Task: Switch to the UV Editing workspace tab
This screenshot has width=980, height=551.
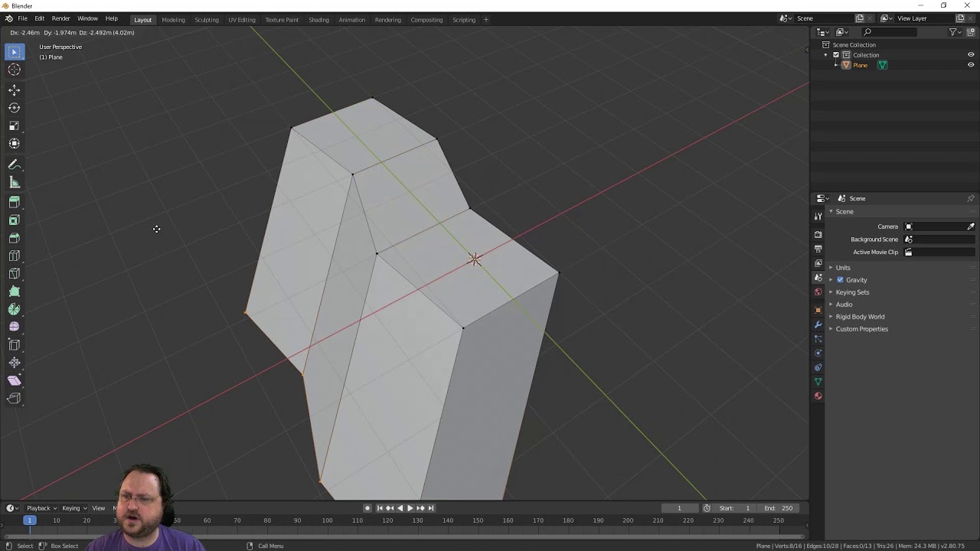Action: [x=242, y=20]
